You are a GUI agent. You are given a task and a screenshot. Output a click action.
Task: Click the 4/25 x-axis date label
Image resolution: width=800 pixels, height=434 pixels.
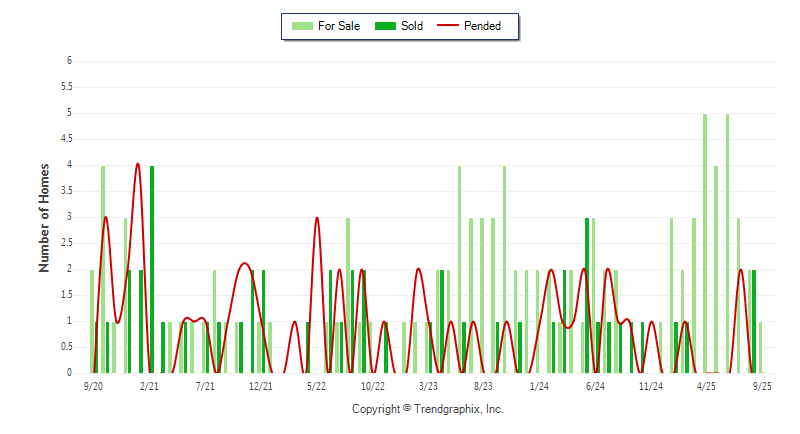click(706, 386)
